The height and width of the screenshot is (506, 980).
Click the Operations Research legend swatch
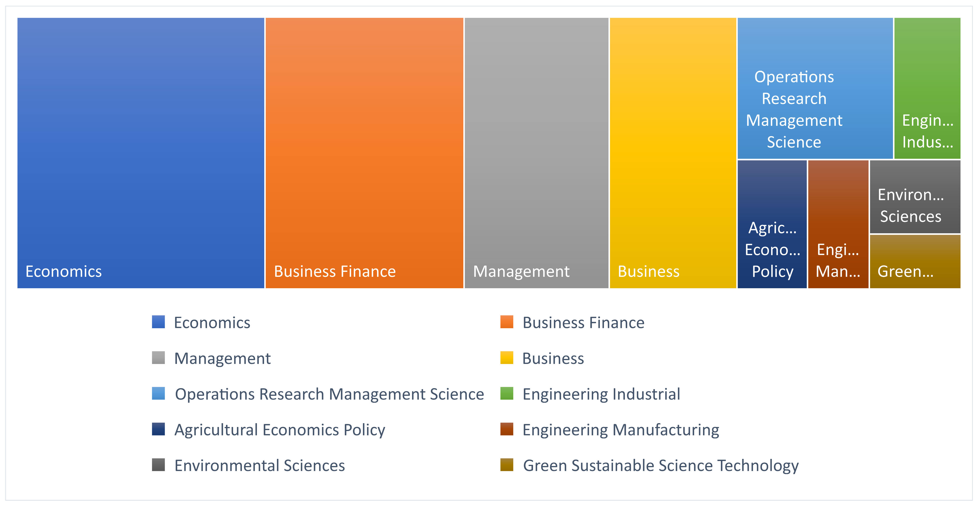tap(158, 393)
